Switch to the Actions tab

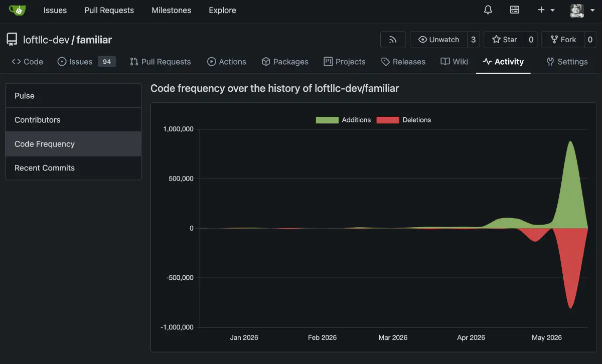click(x=227, y=62)
